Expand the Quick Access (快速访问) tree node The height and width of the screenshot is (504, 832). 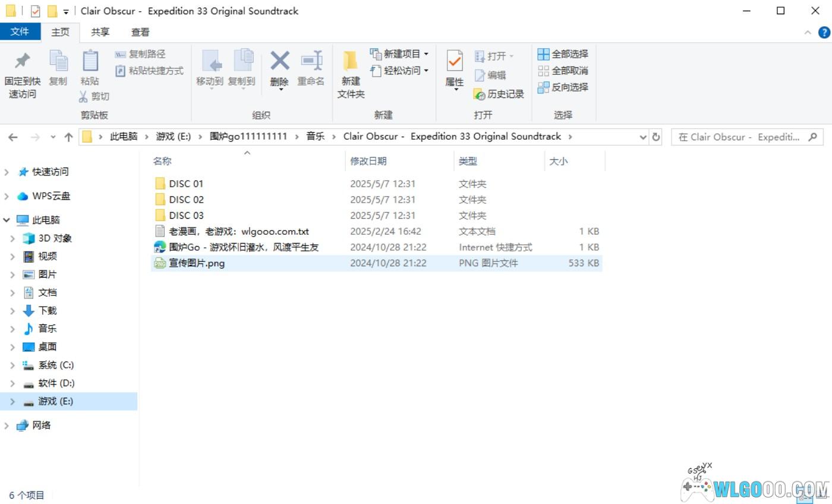tap(7, 172)
